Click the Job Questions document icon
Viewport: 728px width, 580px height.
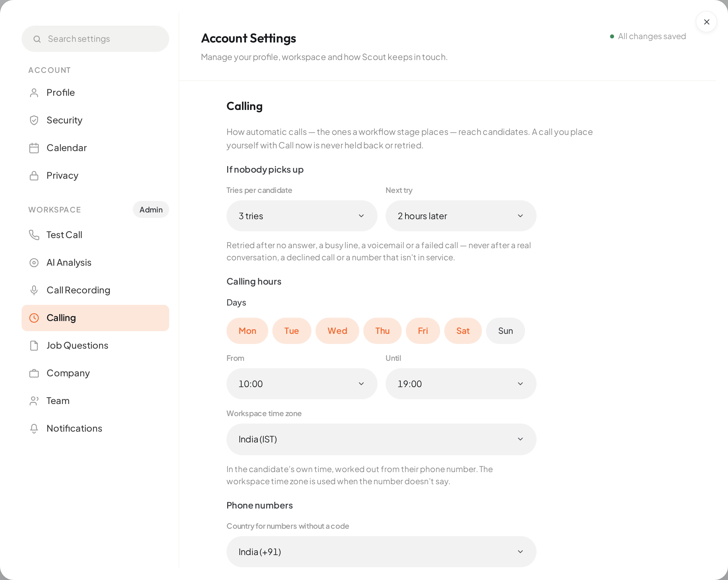(34, 346)
